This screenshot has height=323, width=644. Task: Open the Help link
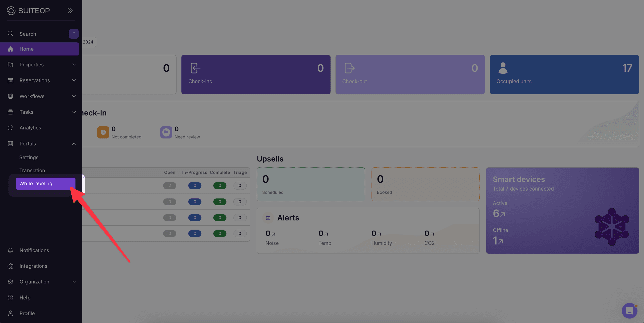25,298
